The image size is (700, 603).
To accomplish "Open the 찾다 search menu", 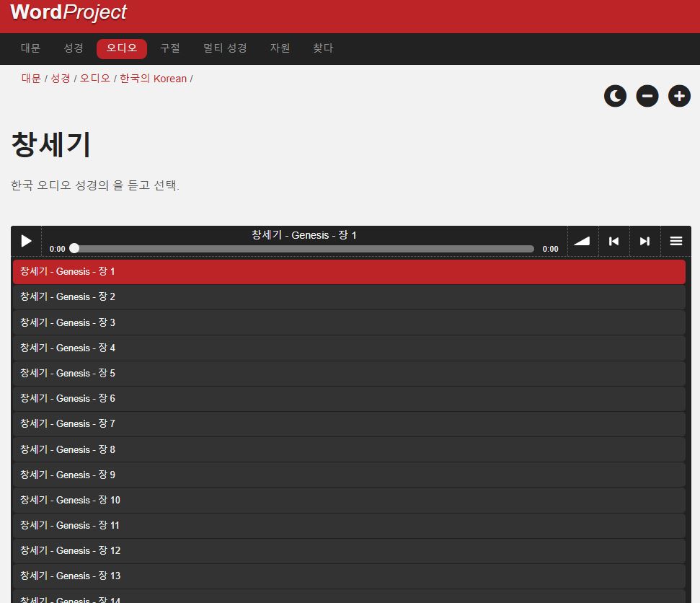I will (x=322, y=48).
